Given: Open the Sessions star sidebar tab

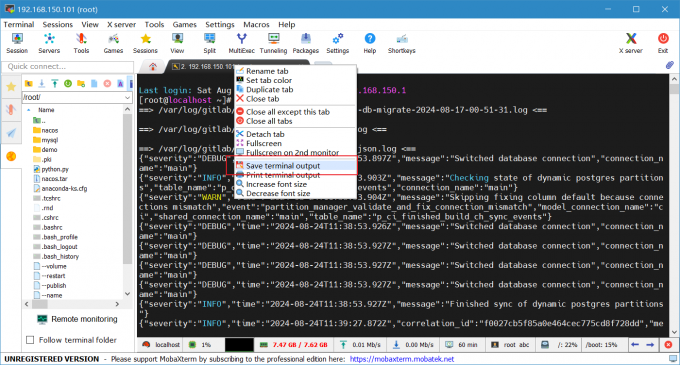Looking at the screenshot, I should tap(11, 87).
